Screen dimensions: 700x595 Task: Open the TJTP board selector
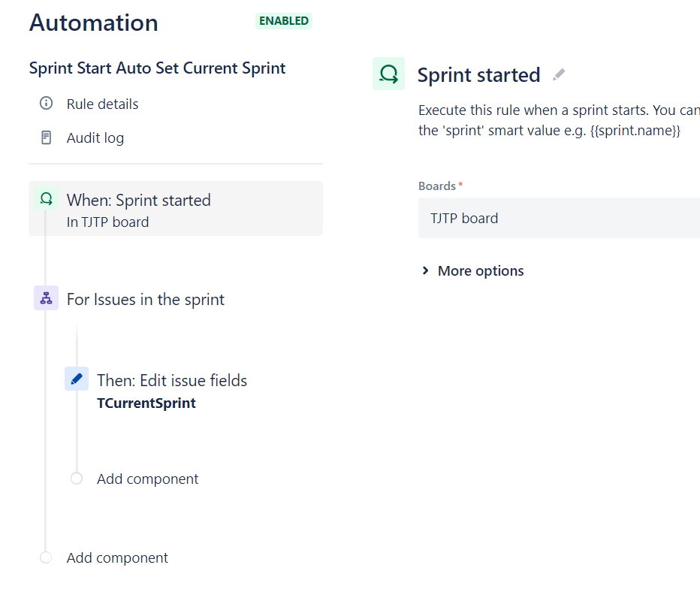click(559, 218)
